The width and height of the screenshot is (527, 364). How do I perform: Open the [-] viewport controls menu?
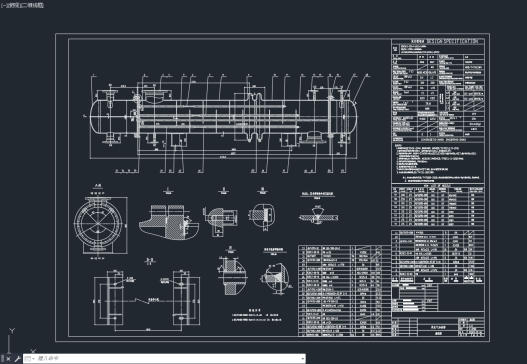[4, 5]
